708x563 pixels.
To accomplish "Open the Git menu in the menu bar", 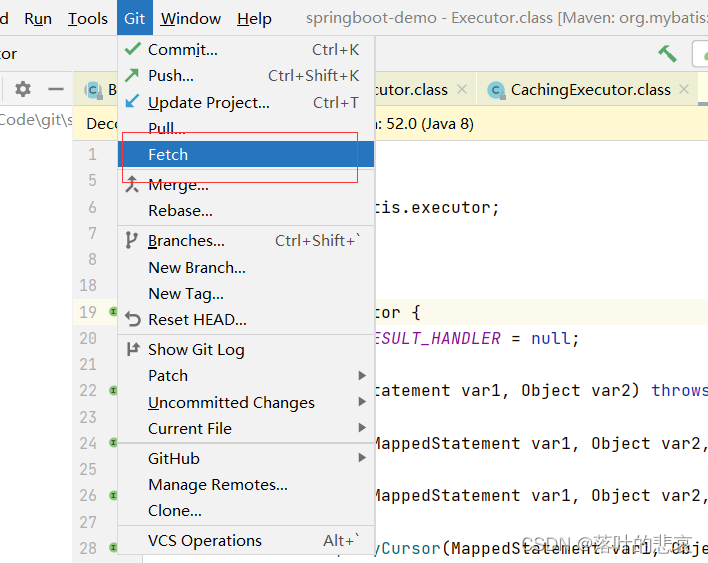I will click(x=135, y=18).
